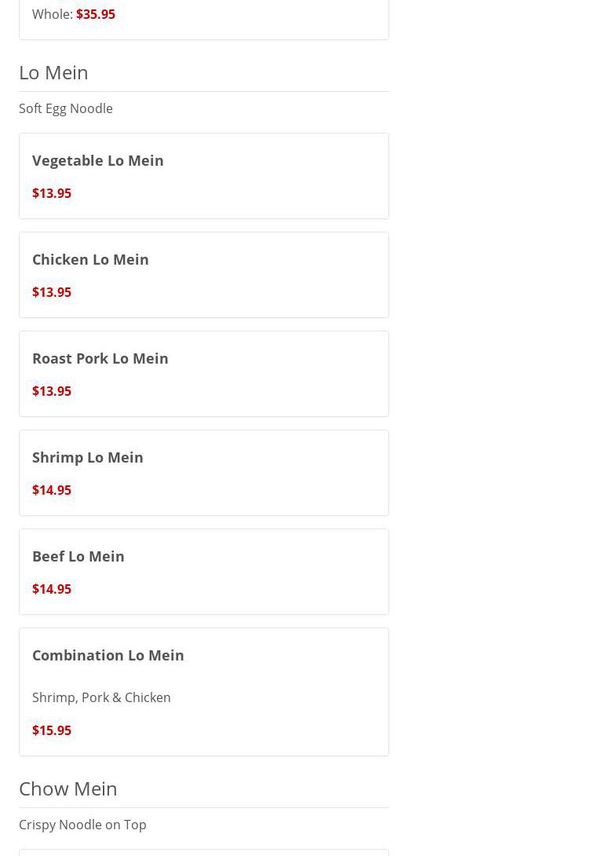Click the $13.95 price under Chicken Lo Mein
This screenshot has height=856, width=616.
(52, 292)
